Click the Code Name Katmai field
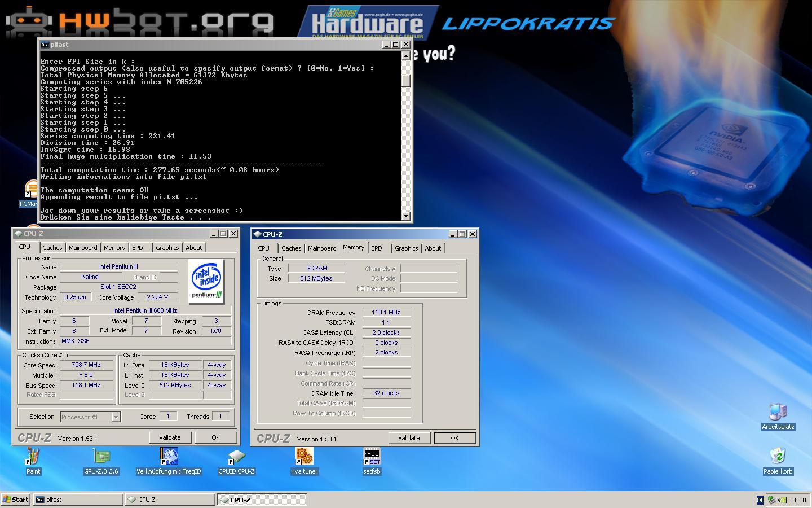The height and width of the screenshot is (508, 812). click(x=90, y=277)
